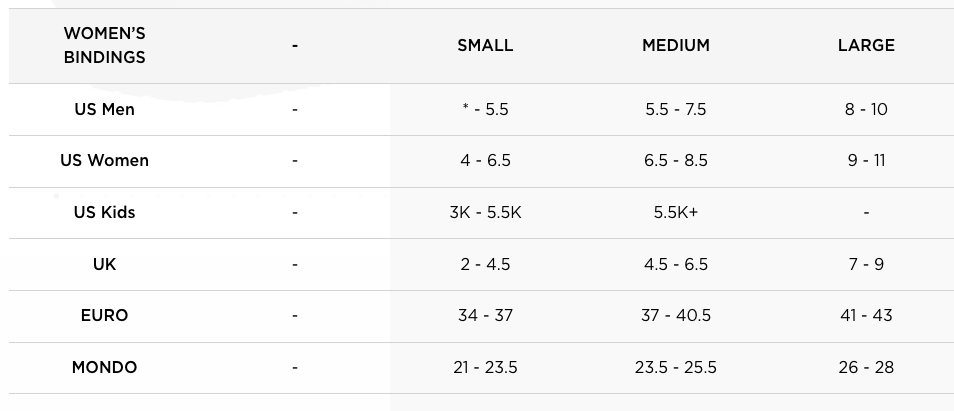Viewport: 954px width, 411px height.
Task: Click US Women medium value 6.5 - 8.5
Action: click(x=675, y=161)
